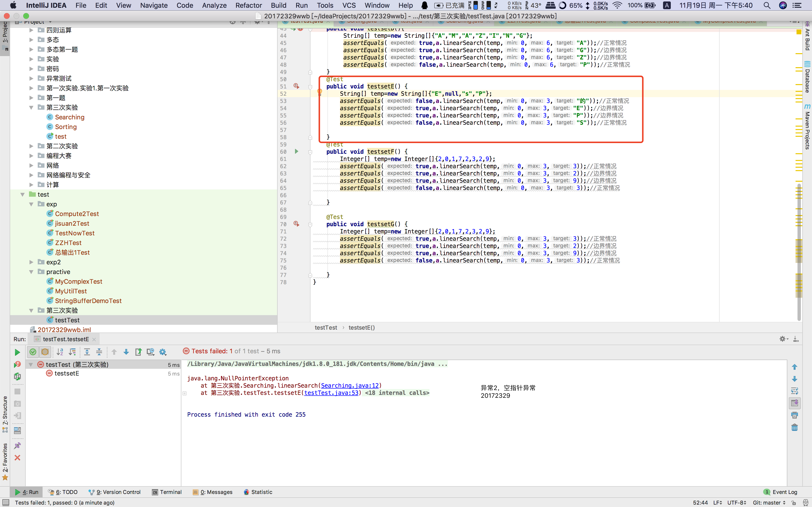Open TODO tool window button

pos(63,492)
